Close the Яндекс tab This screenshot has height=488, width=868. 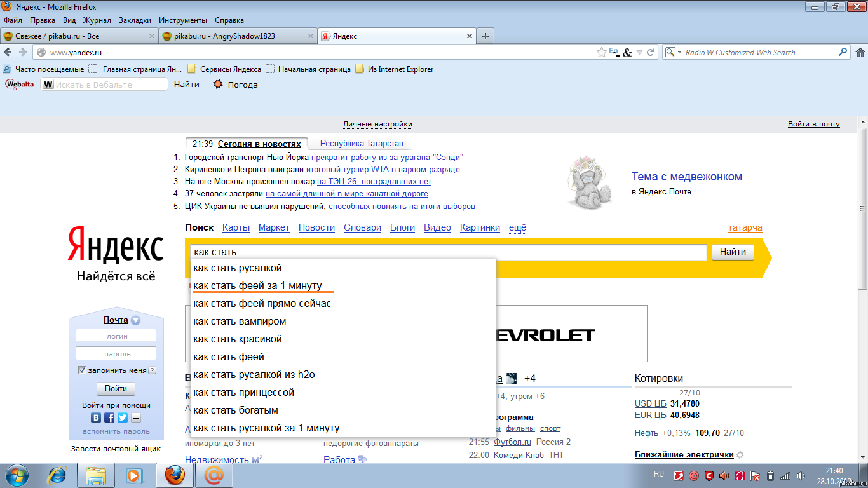click(x=470, y=36)
